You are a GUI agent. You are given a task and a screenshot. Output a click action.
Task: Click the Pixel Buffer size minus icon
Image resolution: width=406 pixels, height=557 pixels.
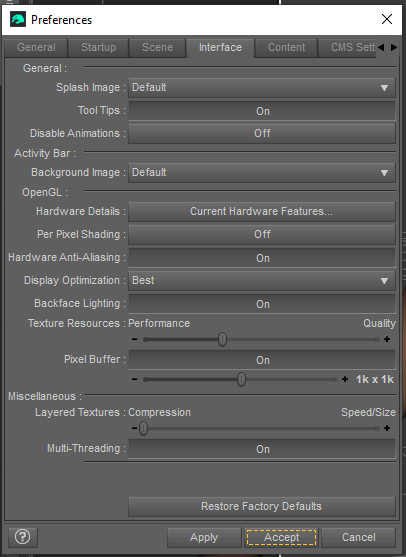(134, 379)
